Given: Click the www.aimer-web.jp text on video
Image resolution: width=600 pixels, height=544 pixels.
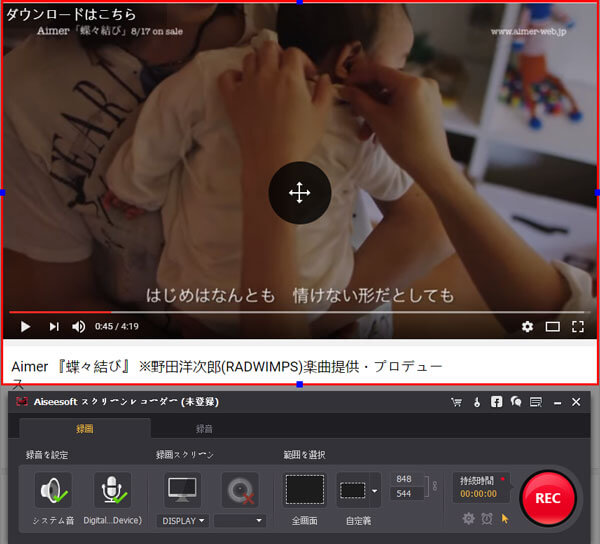Looking at the screenshot, I should coord(528,31).
